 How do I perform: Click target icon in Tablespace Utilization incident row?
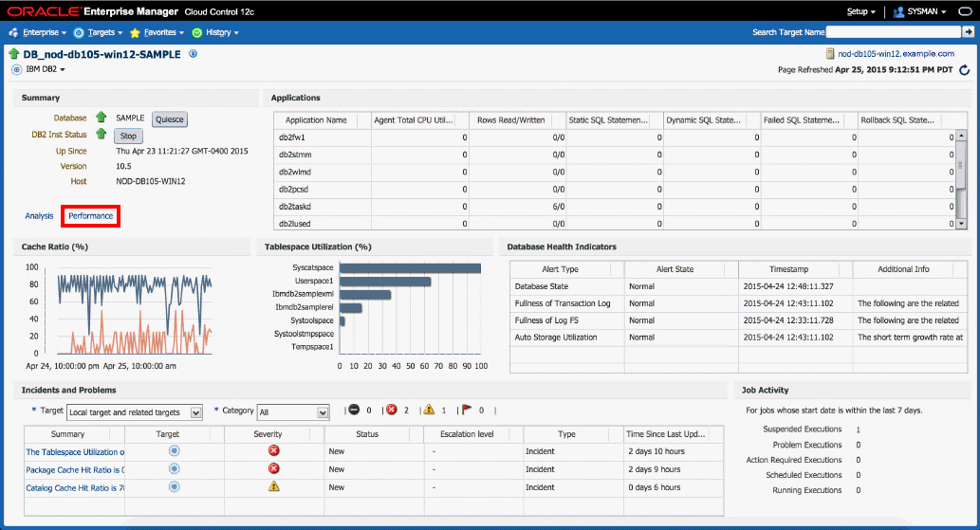pyautogui.click(x=175, y=450)
